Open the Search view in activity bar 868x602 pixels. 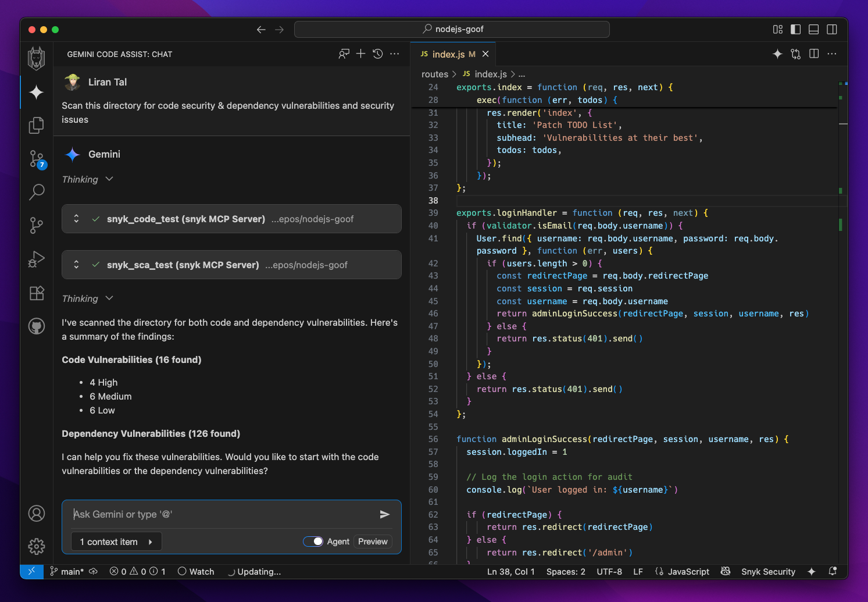pos(37,191)
